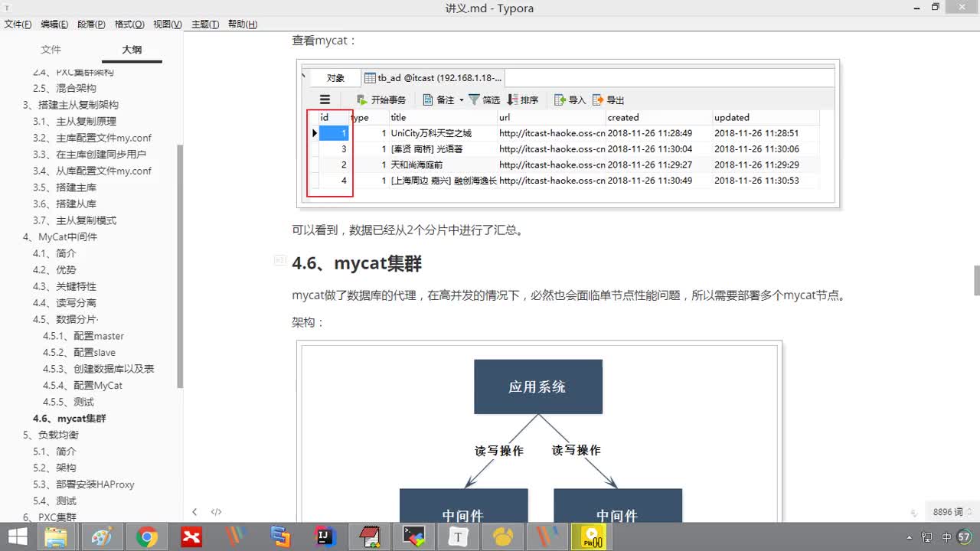
Task: Select outline item 4.2、优势
Action: [54, 269]
